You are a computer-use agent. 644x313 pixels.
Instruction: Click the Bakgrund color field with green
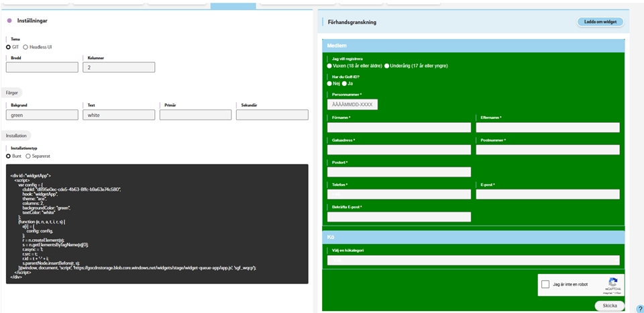click(x=42, y=115)
